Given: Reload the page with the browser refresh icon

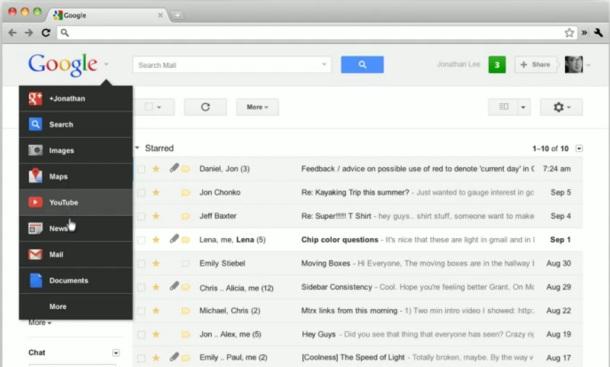Looking at the screenshot, I should [46, 33].
